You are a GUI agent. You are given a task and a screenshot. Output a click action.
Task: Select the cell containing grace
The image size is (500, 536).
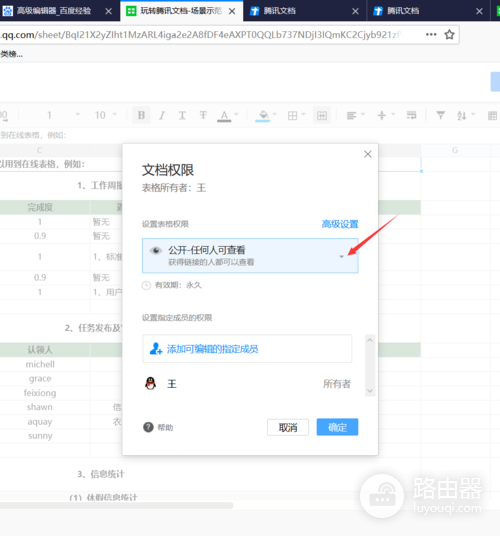pos(40,379)
